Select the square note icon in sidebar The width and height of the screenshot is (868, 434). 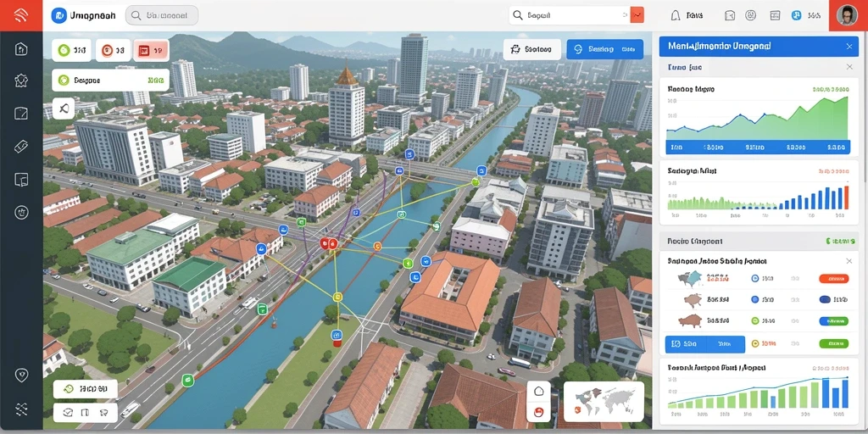coord(21,114)
